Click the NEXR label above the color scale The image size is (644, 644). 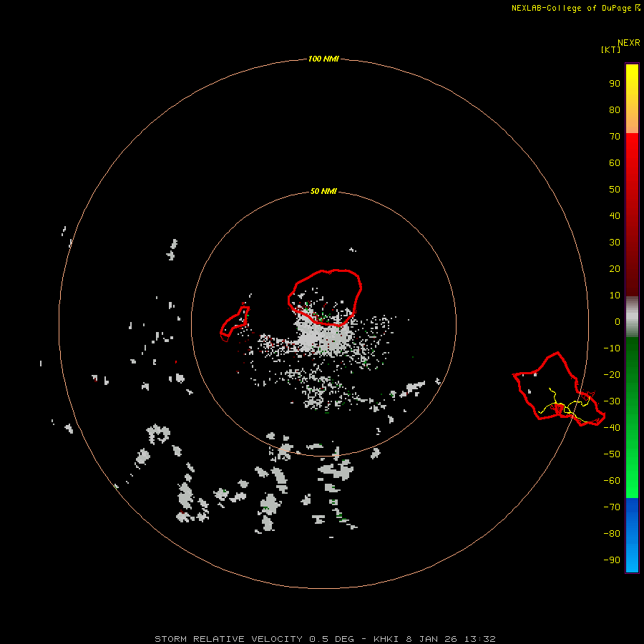(x=629, y=43)
